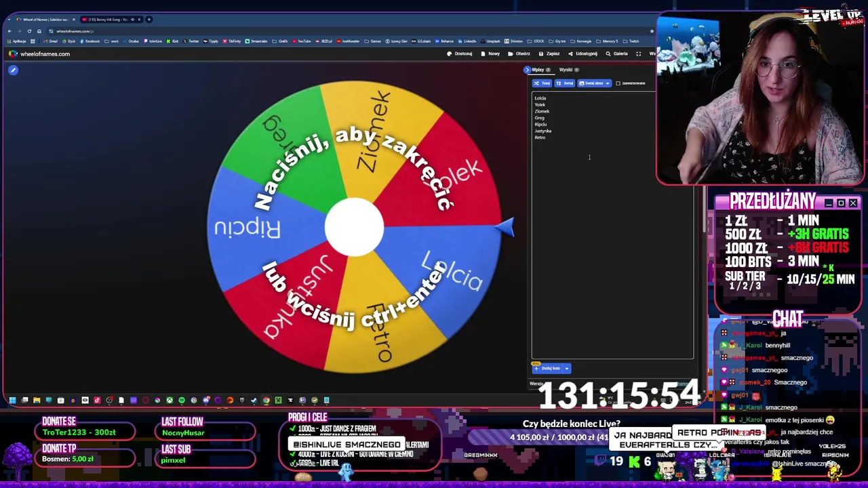Close the PRZEDŁUŻANY overlay window

[x=853, y=203]
